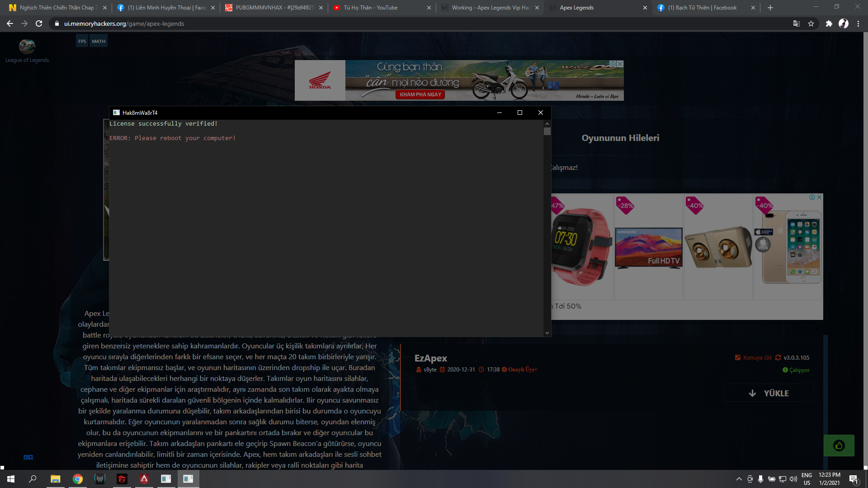This screenshot has height=488, width=868.
Task: Bookmark this page with the star icon
Action: pyautogui.click(x=811, y=23)
